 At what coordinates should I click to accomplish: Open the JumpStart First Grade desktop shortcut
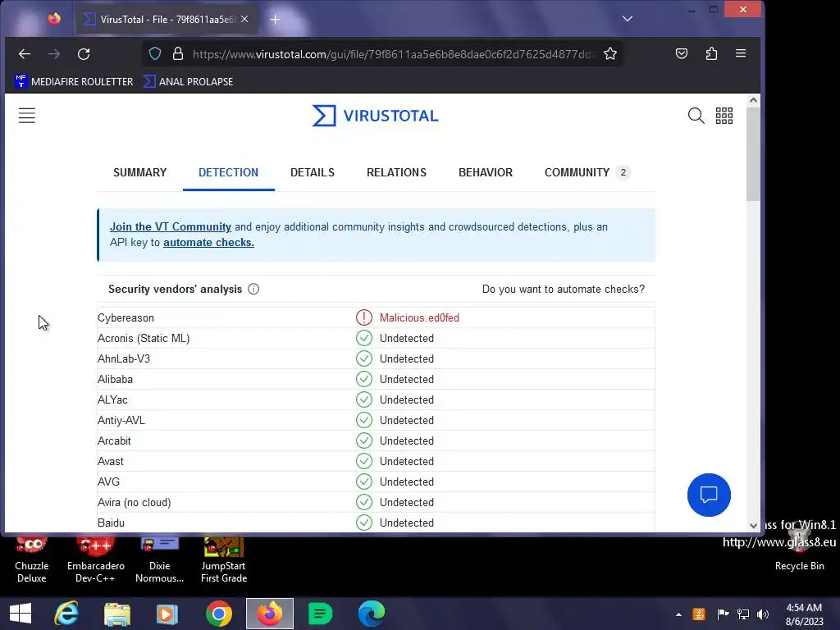click(224, 559)
